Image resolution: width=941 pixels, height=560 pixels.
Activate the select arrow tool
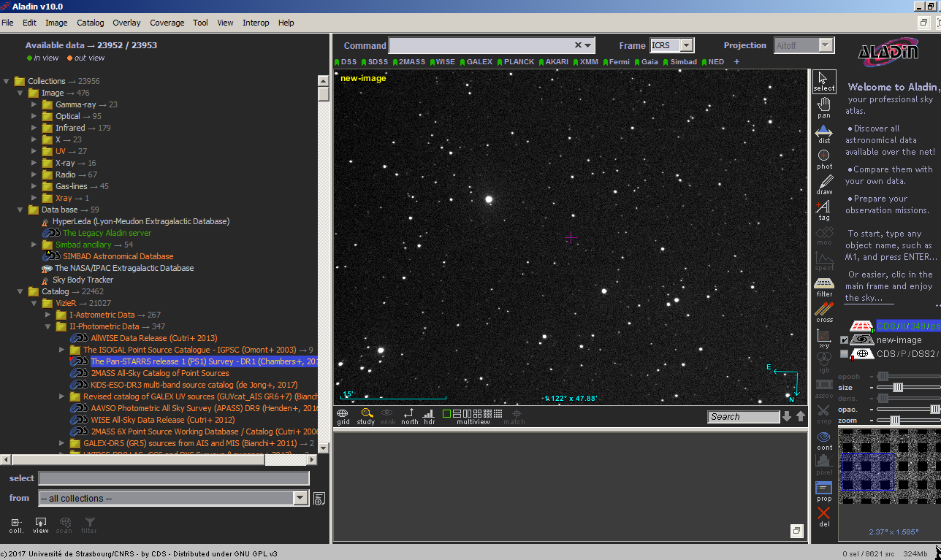[824, 81]
